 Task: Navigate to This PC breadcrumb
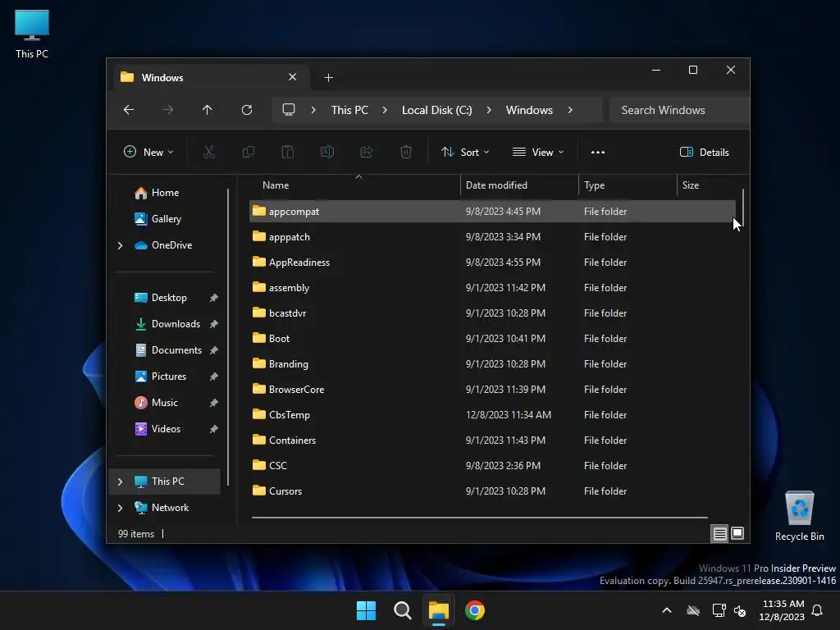pos(349,110)
